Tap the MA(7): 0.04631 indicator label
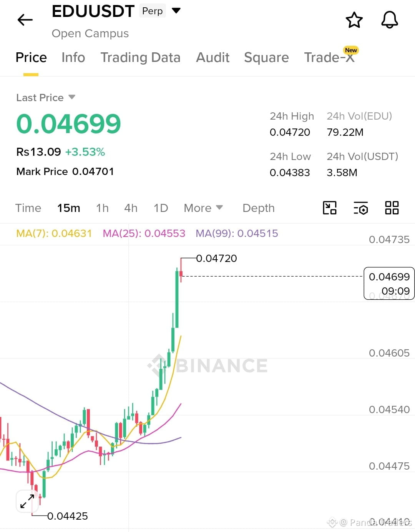The width and height of the screenshot is (415, 532). click(54, 233)
